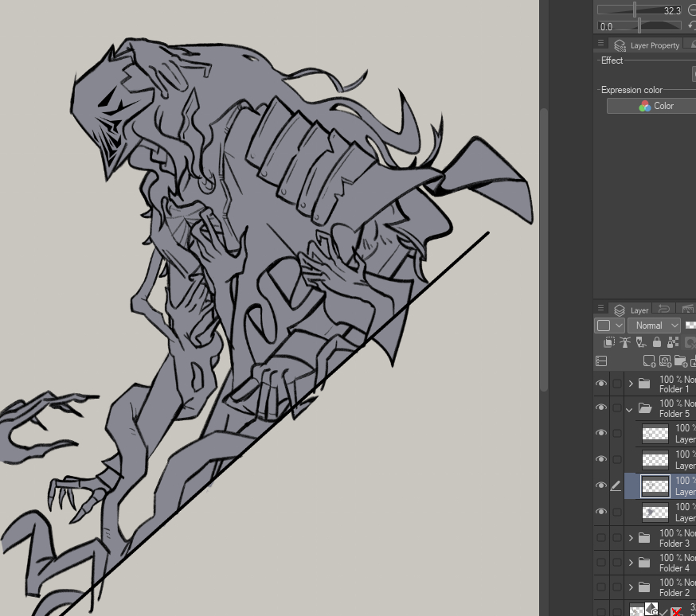
Task: Select the selected layer's thumbnail in Folder 5
Action: pyautogui.click(x=655, y=485)
